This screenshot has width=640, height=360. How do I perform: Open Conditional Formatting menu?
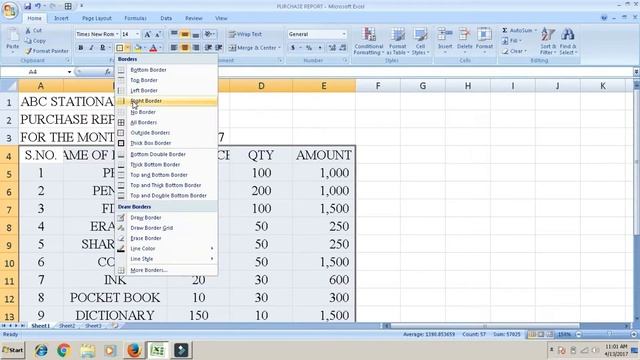pyautogui.click(x=368, y=41)
